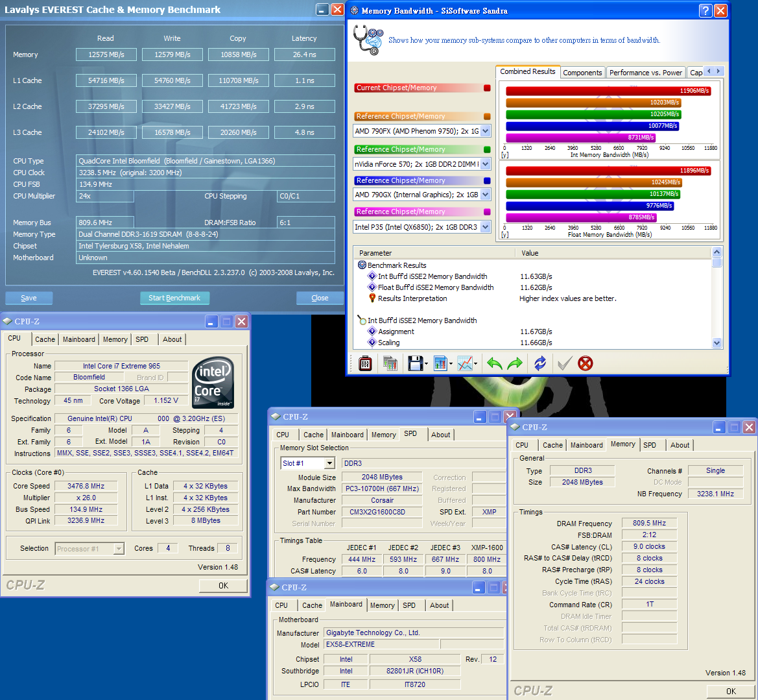The height and width of the screenshot is (700, 758).
Task: Open the Sandra options icon in bottom toolbar
Action: coord(365,363)
